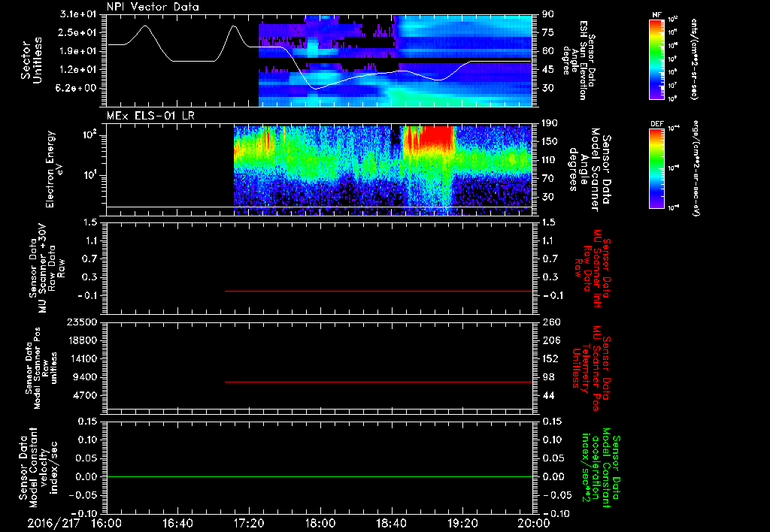This screenshot has width=770, height=532.
Task: Click the '45' sun elevation tick value
Action: tap(547, 70)
